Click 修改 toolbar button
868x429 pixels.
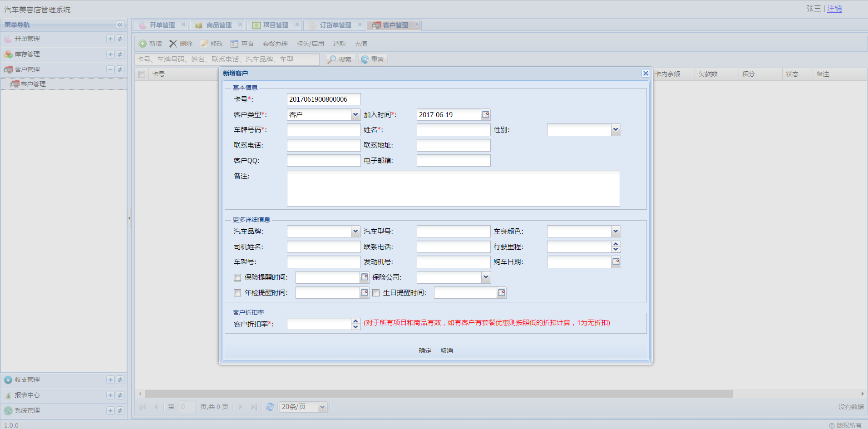coord(212,44)
